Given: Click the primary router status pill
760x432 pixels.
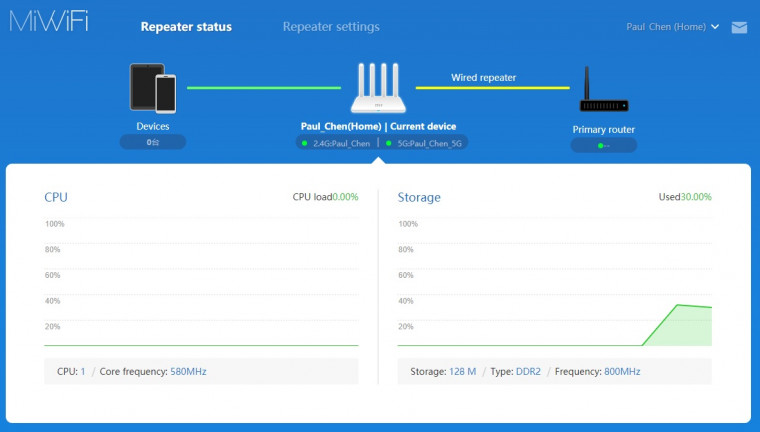Looking at the screenshot, I should tap(603, 146).
